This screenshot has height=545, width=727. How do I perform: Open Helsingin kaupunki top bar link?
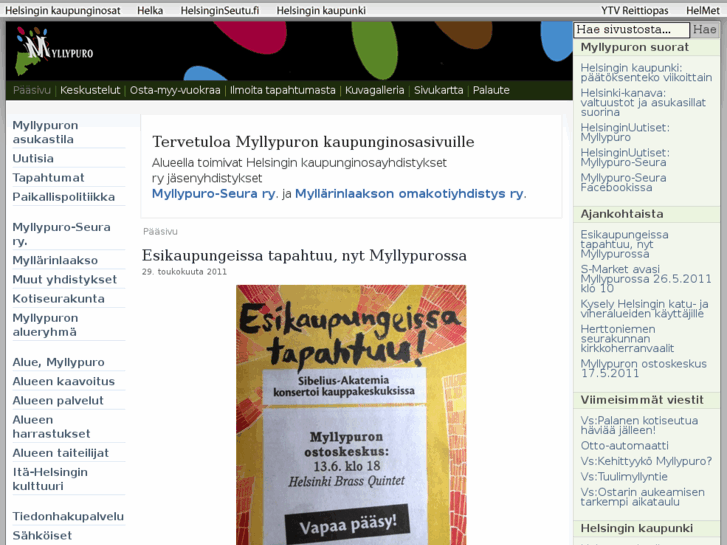click(321, 10)
